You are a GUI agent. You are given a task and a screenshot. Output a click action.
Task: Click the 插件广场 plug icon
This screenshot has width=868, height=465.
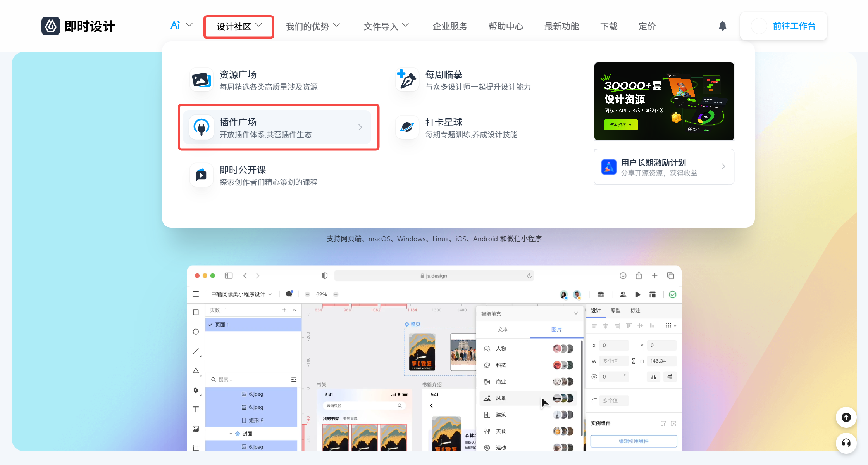(x=201, y=127)
